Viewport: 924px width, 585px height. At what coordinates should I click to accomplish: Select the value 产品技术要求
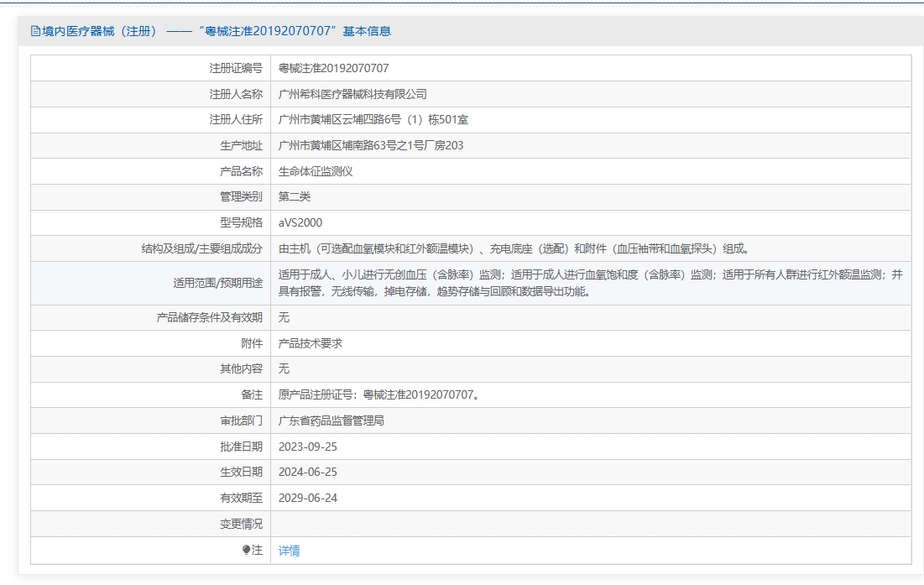click(x=310, y=343)
